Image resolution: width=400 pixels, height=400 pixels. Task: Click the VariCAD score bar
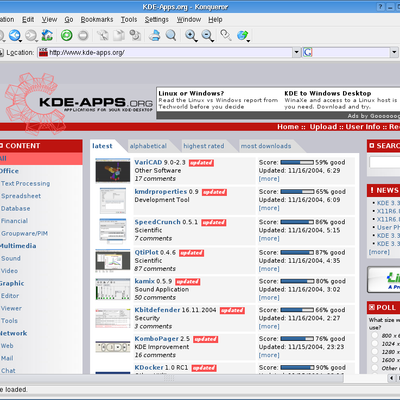tap(297, 162)
